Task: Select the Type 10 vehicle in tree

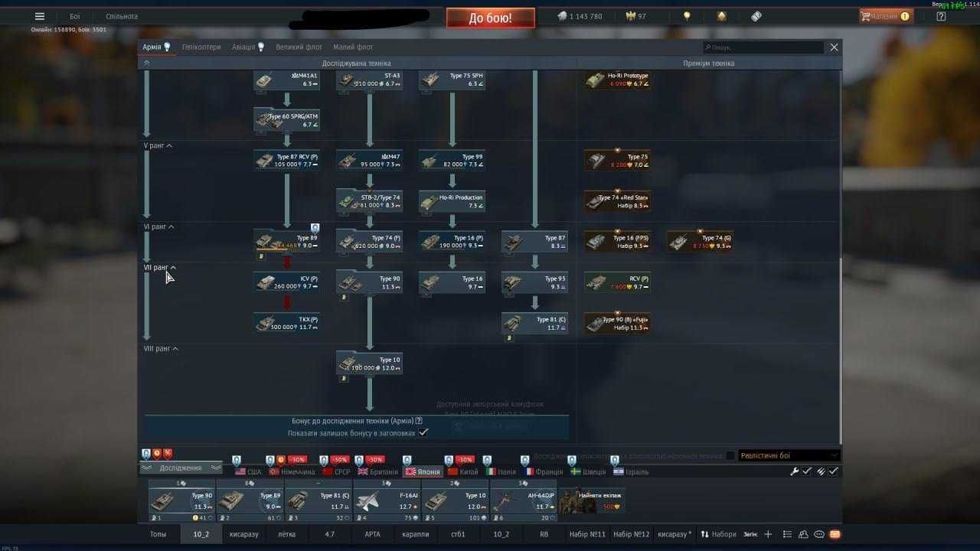Action: [370, 364]
